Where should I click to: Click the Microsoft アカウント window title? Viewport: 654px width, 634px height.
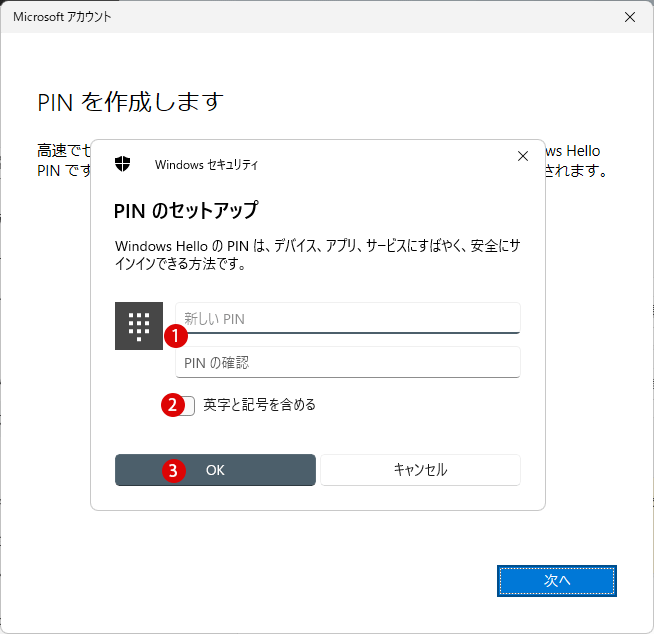(x=62, y=17)
